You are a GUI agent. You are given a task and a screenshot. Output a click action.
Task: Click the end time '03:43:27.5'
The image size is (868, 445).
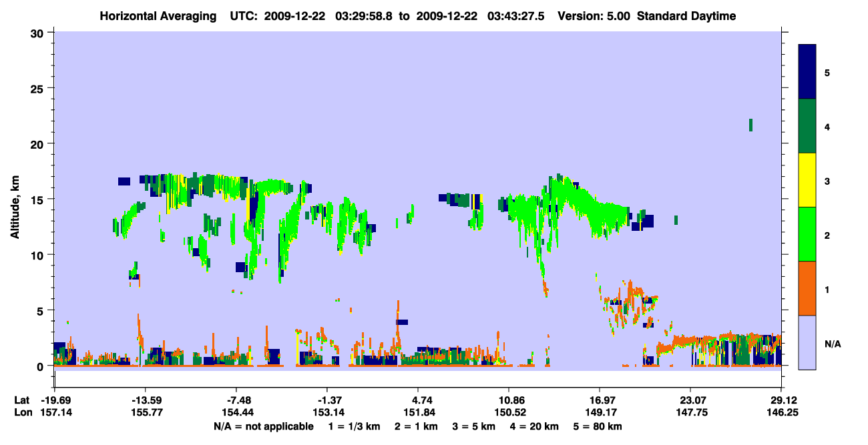(x=516, y=16)
